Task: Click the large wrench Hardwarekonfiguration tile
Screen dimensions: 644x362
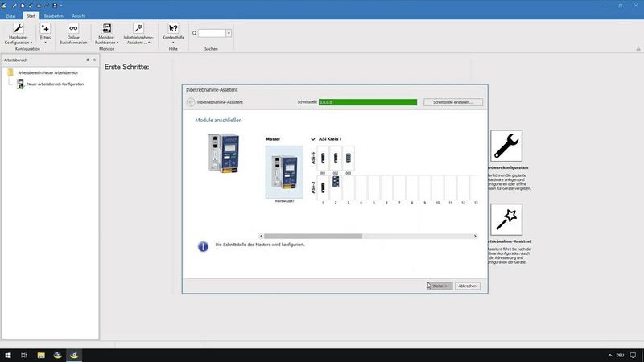Action: coord(506,146)
